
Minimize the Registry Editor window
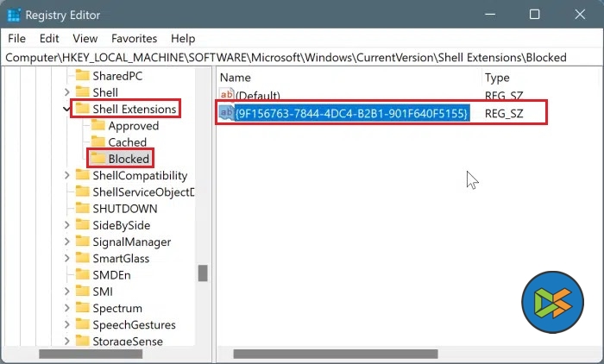pos(490,15)
